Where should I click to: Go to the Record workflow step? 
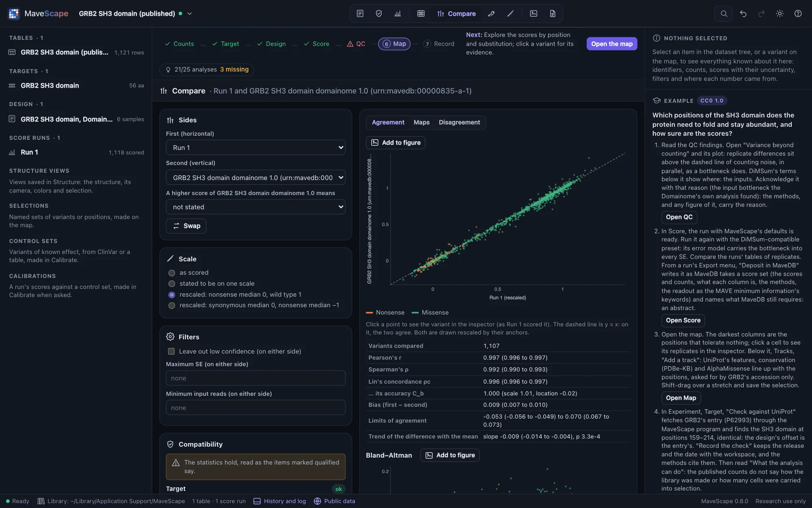click(439, 44)
